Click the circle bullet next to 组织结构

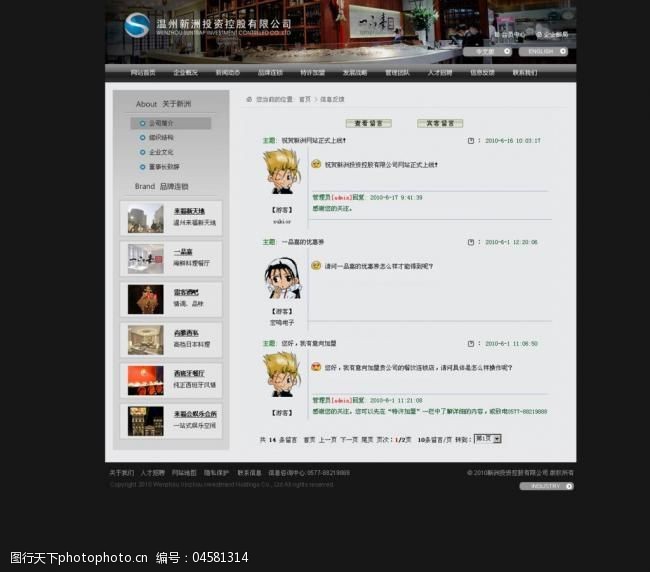(143, 138)
